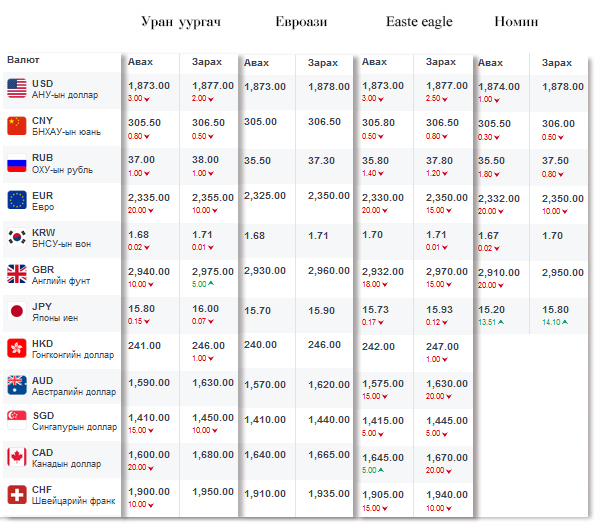Select the GBR United Kingdom flag icon
602x528 pixels.
(x=17, y=273)
